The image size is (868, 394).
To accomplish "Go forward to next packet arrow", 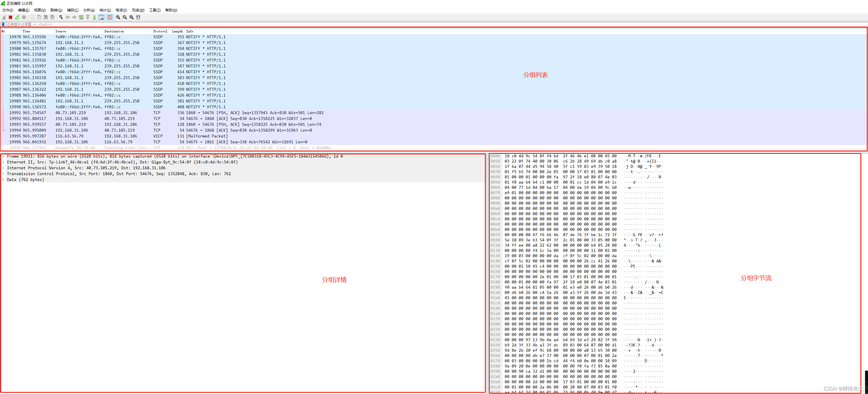I will coord(74,17).
